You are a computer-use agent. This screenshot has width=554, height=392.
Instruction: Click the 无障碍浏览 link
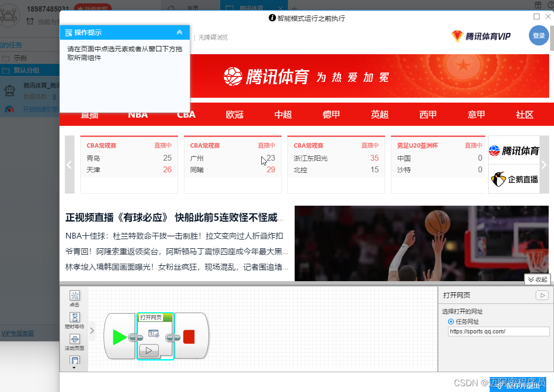point(213,37)
